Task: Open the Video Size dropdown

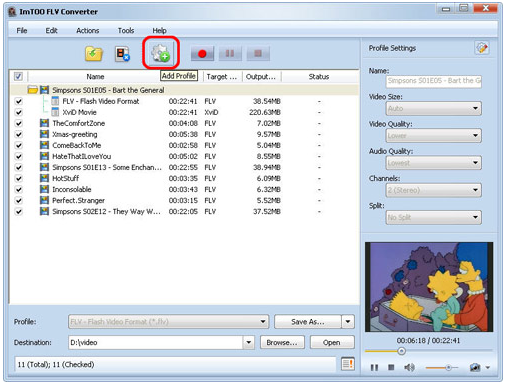Action: coord(434,108)
